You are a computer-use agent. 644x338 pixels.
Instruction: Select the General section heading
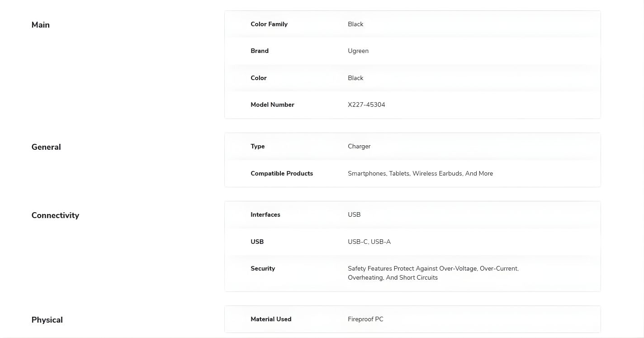coord(46,147)
